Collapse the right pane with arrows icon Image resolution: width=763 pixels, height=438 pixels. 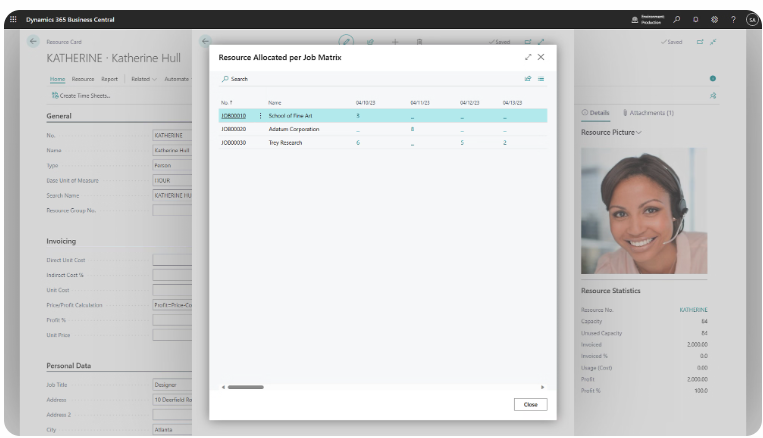(713, 42)
